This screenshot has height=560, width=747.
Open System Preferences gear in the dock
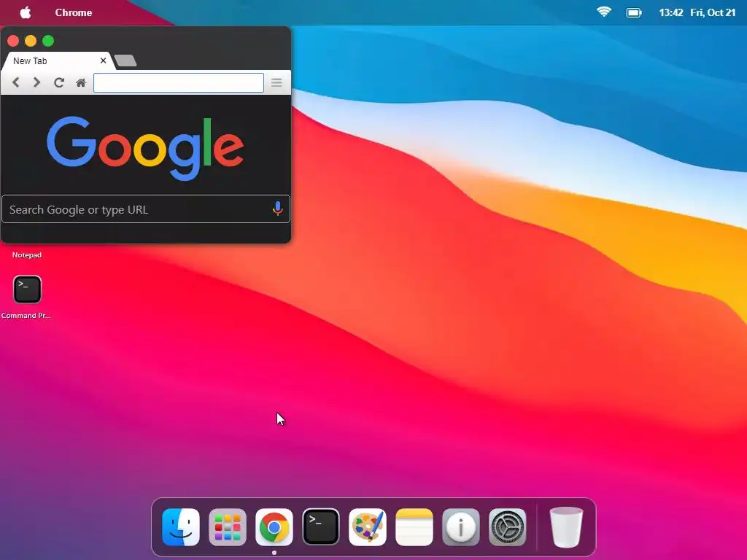point(508,526)
